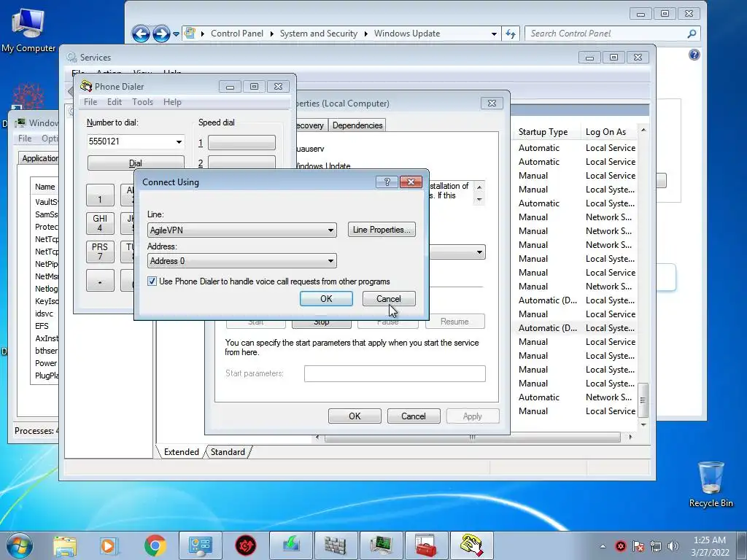Viewport: 747px width, 560px height.
Task: Show hidden tray icons arrow
Action: (x=603, y=546)
